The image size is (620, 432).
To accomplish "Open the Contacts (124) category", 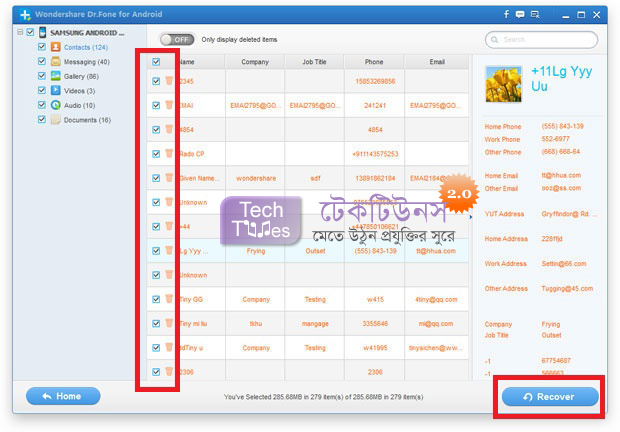I will pyautogui.click(x=86, y=47).
